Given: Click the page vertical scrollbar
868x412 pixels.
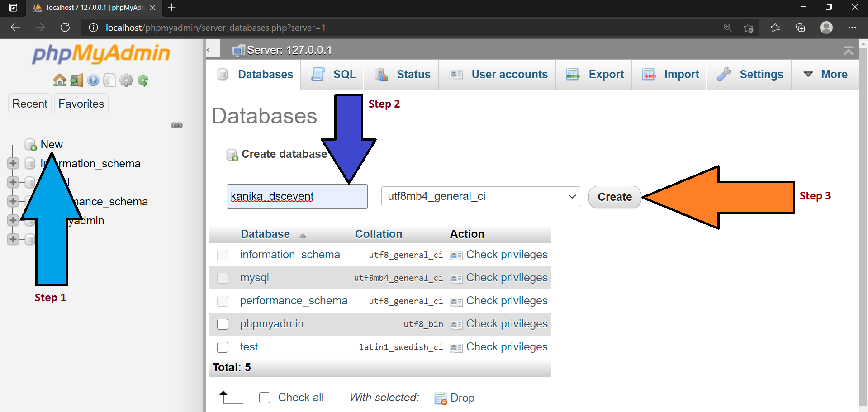Looking at the screenshot, I should point(863,226).
